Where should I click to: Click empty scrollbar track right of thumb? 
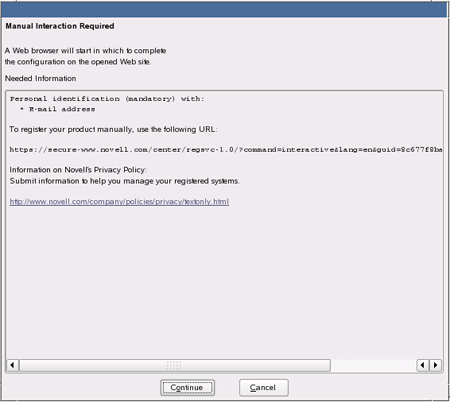(373, 365)
